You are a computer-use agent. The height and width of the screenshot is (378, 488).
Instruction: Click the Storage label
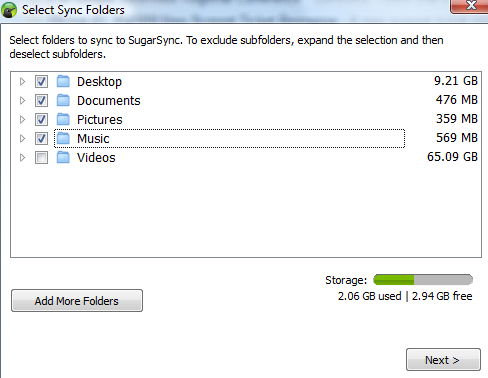[x=346, y=280]
